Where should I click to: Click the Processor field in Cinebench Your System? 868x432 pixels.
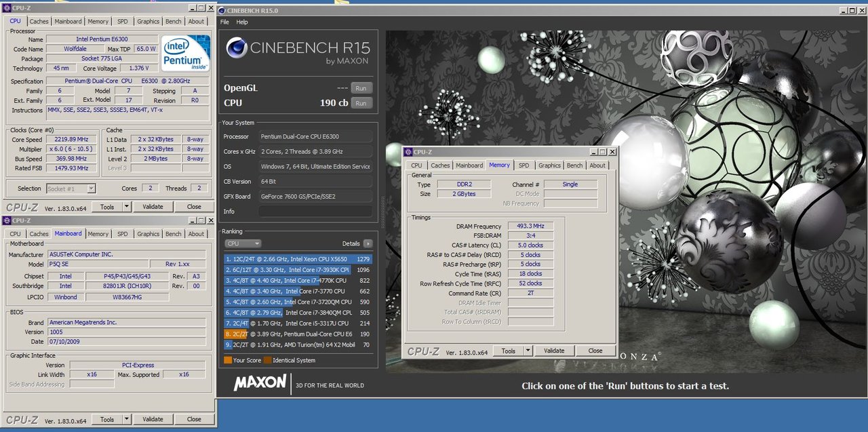(315, 136)
